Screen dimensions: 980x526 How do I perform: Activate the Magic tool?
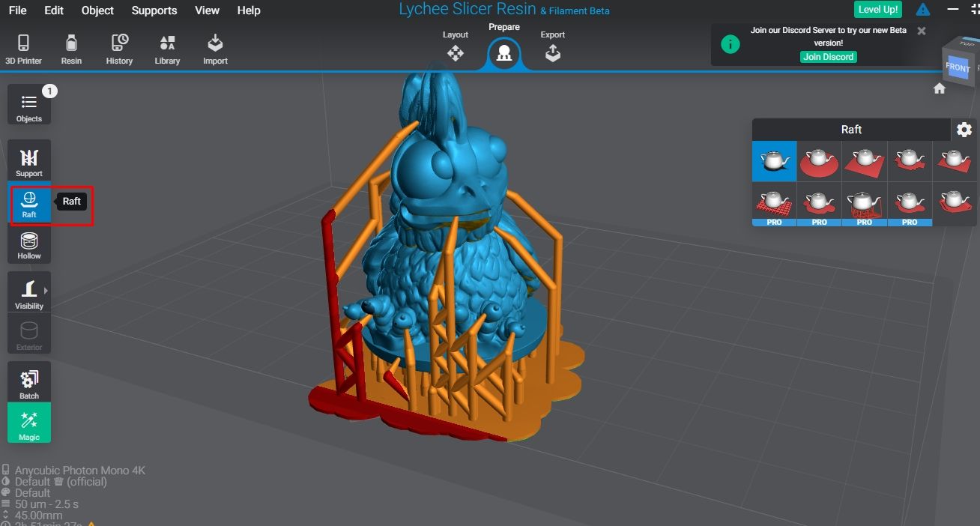click(x=28, y=423)
